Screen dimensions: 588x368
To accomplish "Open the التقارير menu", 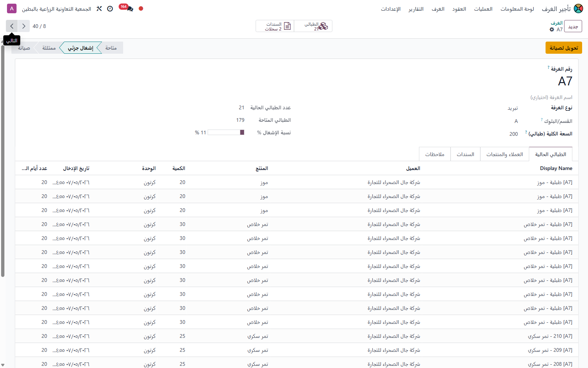I will (416, 9).
